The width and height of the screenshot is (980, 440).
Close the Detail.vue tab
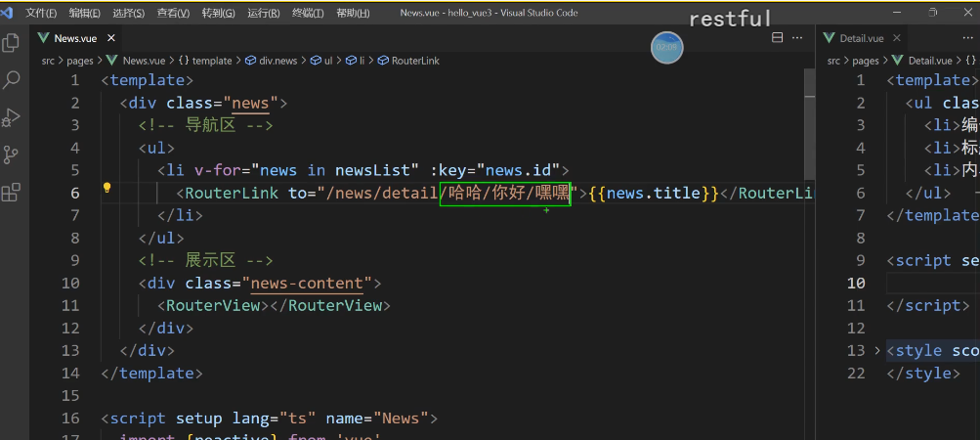[x=897, y=38]
